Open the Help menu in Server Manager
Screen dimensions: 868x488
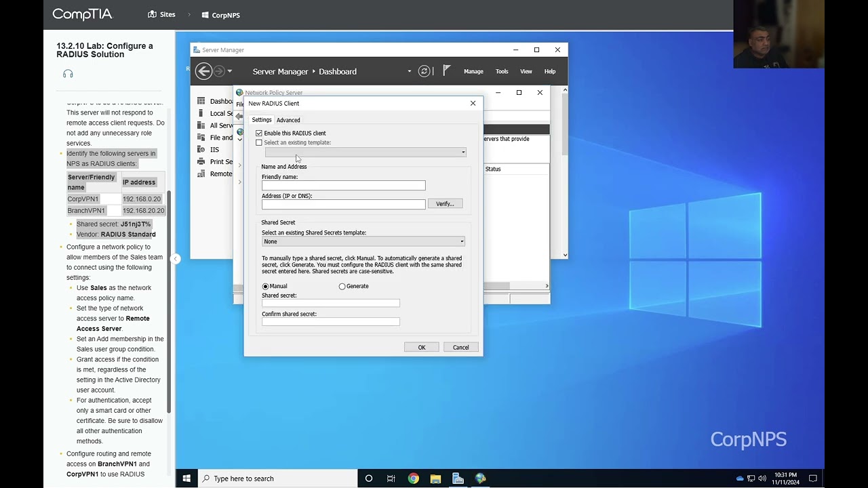[550, 71]
